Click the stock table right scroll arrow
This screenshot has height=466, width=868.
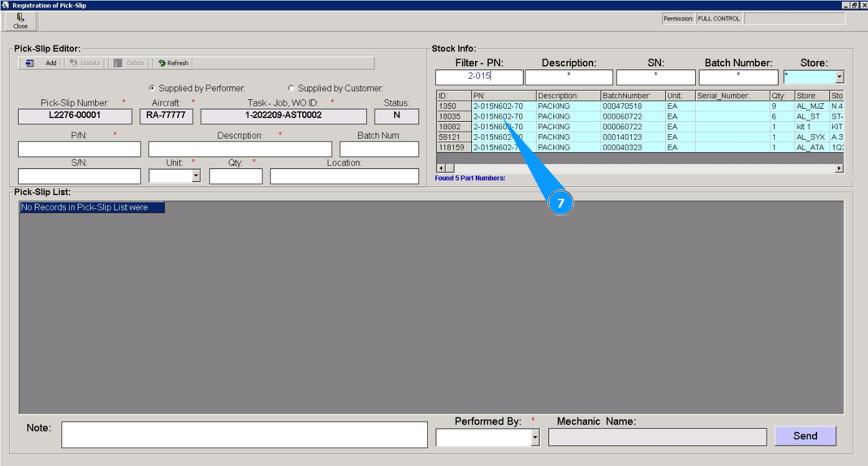tap(839, 168)
